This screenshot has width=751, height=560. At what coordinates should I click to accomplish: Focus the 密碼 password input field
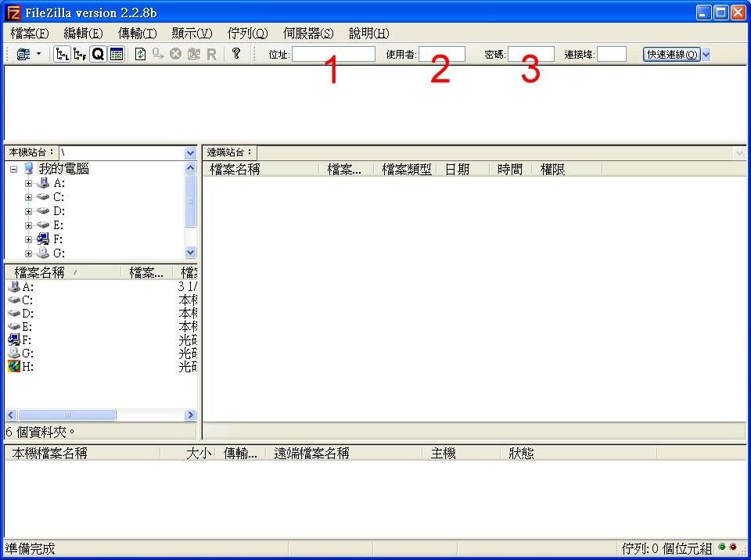point(531,54)
